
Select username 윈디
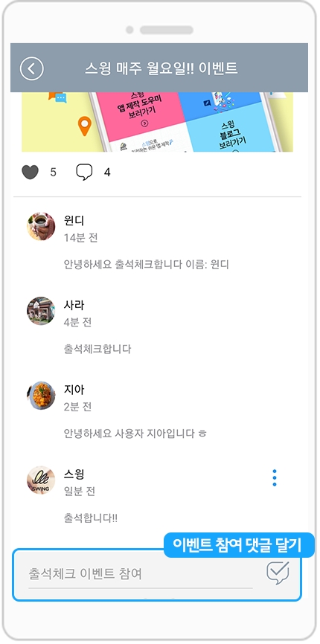(x=74, y=221)
